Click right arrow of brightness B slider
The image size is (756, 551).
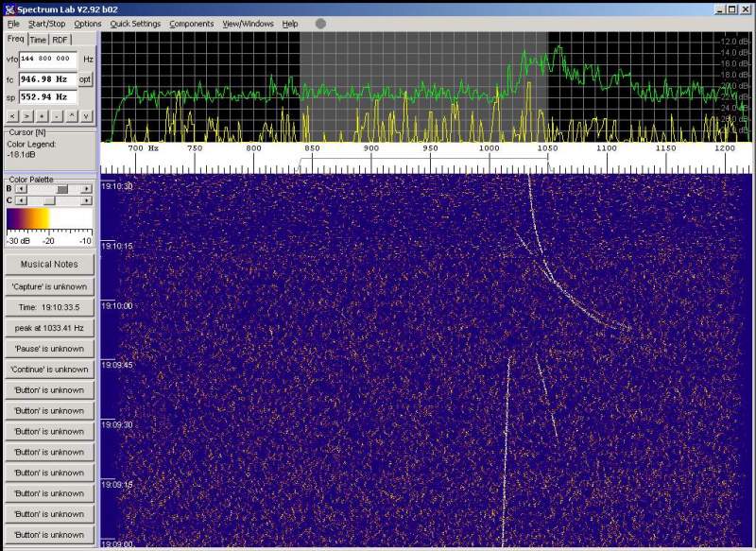[x=86, y=188]
